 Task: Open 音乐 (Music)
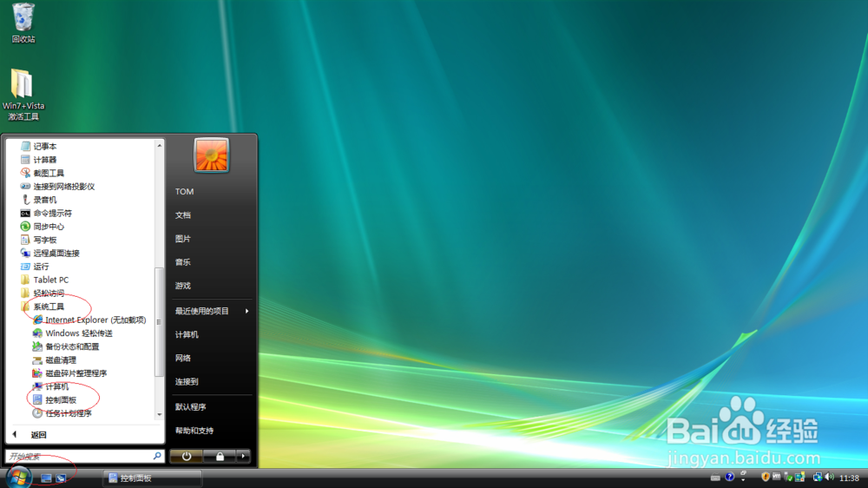(x=183, y=262)
